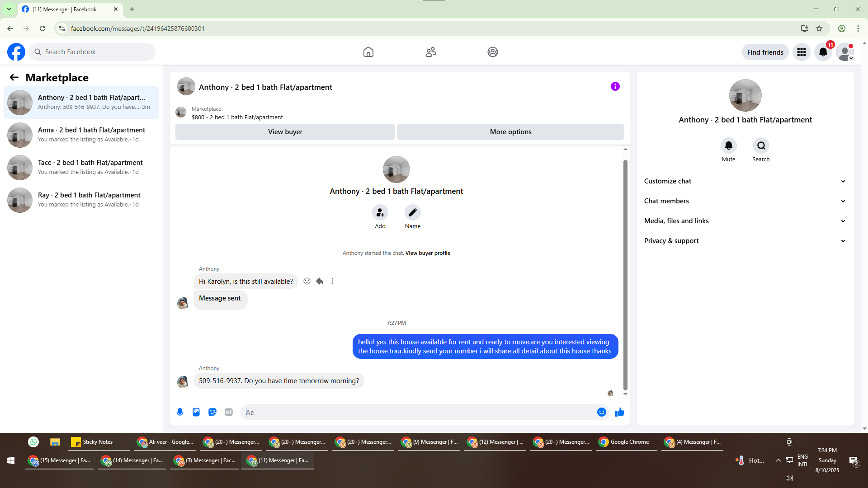Viewport: 868px width, 488px height.
Task: Click the chat scrollbar
Action: (625, 271)
